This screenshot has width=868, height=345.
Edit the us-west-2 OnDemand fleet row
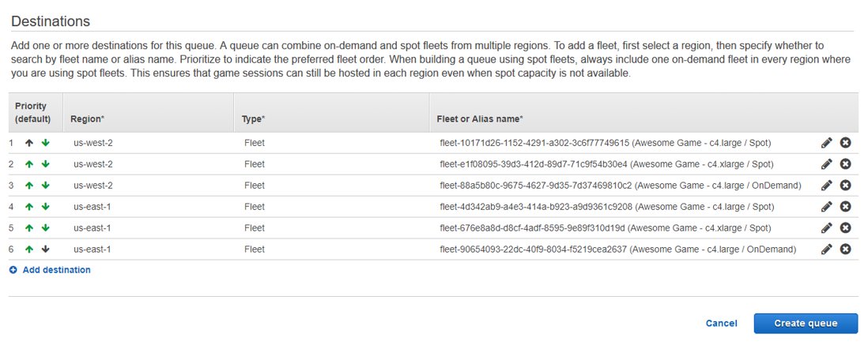click(x=827, y=186)
